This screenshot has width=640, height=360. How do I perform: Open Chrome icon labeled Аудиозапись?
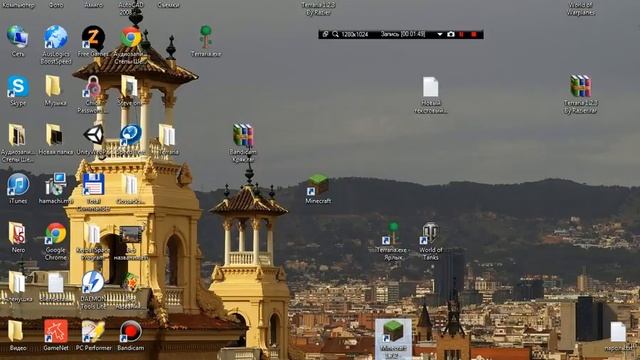(131, 37)
